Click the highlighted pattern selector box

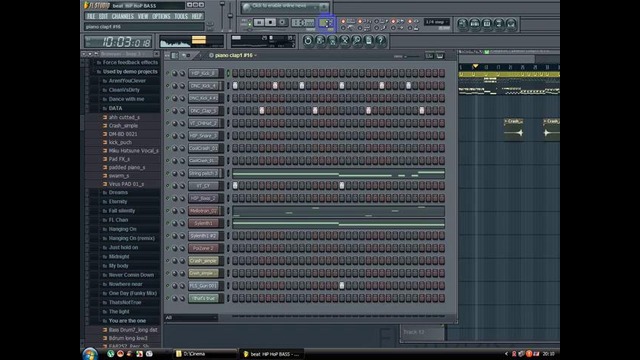coord(326,23)
